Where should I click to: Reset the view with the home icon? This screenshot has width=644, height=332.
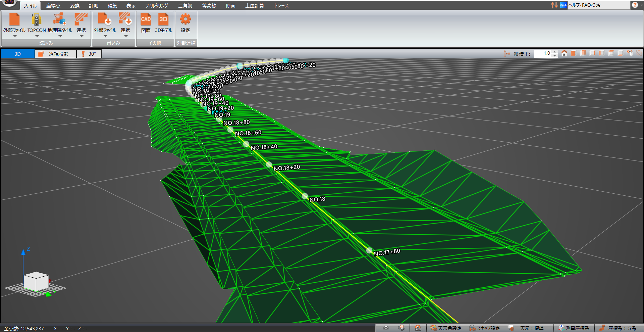(x=564, y=53)
